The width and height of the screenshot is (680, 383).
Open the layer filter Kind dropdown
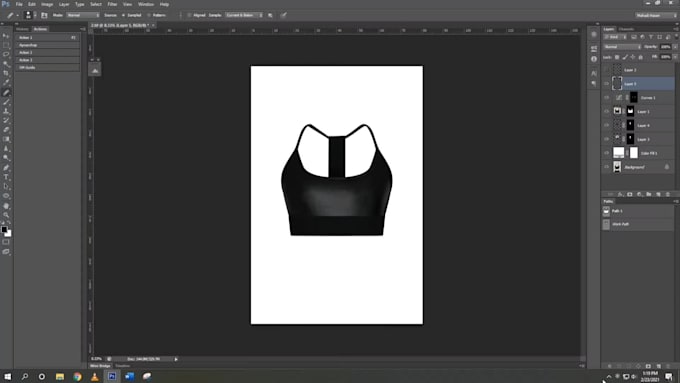(x=615, y=37)
